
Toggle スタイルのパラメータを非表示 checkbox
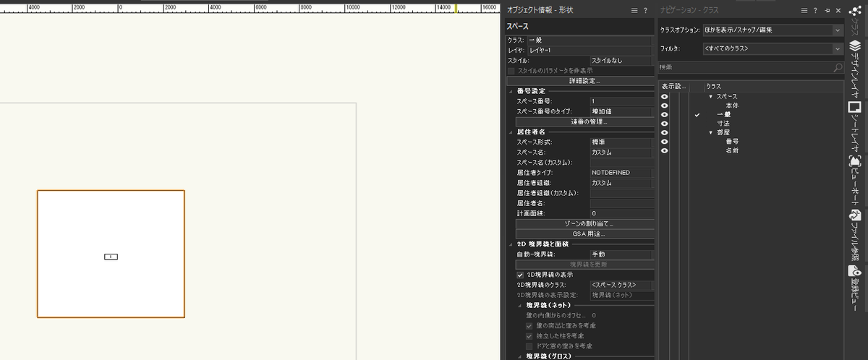pos(511,71)
